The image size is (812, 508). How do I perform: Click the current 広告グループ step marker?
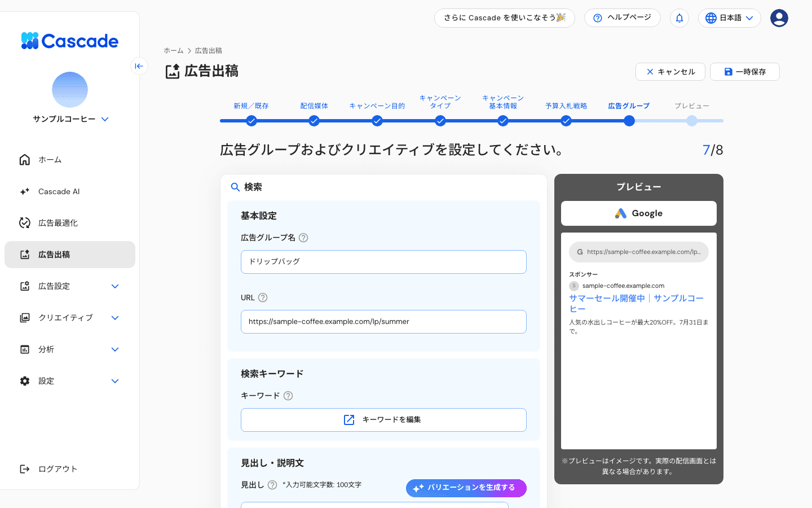click(629, 121)
